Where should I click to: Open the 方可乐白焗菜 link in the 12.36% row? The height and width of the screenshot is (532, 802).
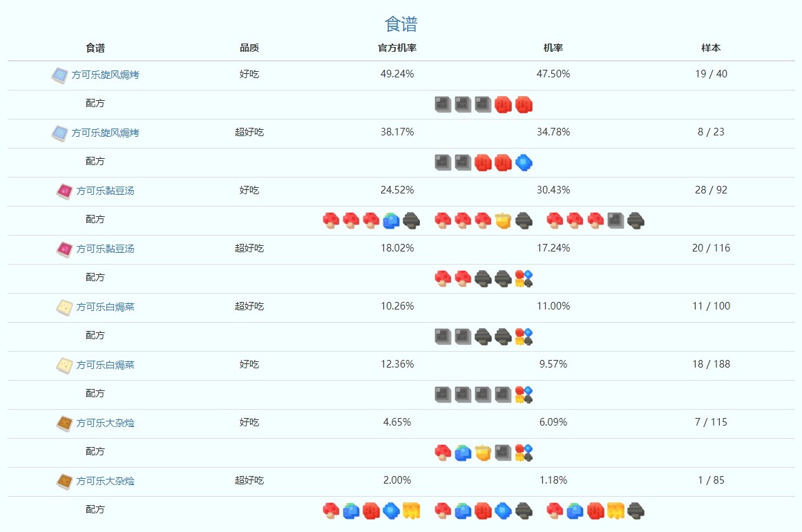click(106, 365)
